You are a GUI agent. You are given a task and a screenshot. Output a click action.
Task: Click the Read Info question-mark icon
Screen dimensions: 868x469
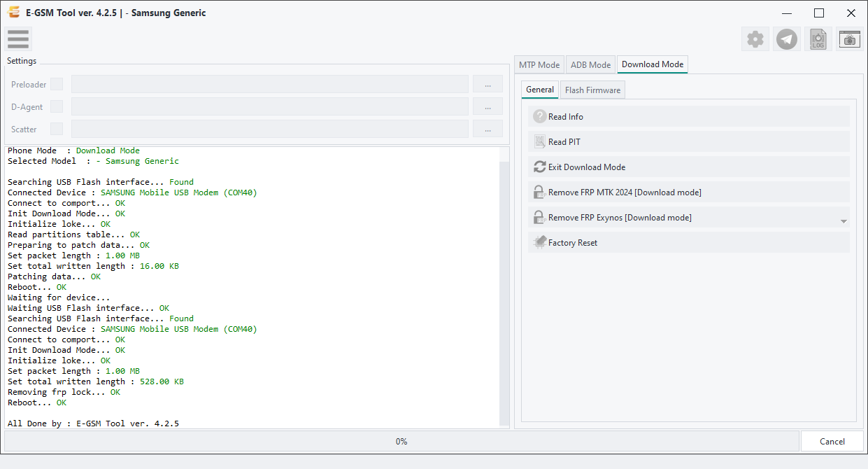click(539, 117)
